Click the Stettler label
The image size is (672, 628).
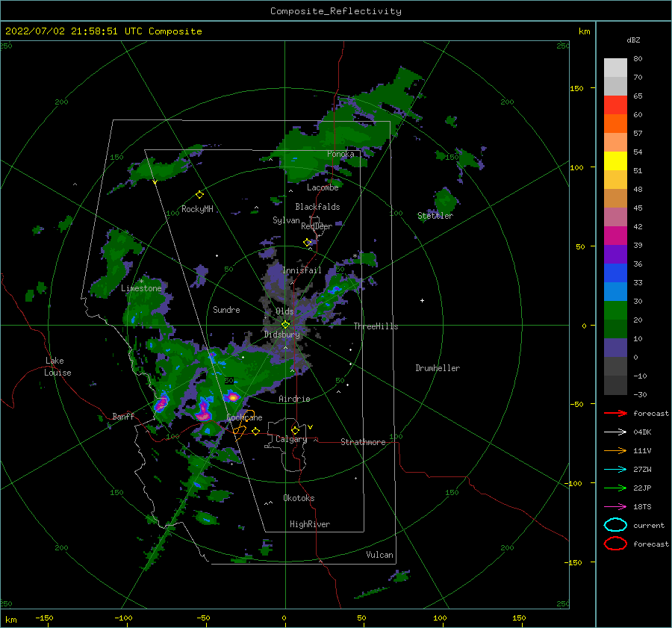click(435, 216)
